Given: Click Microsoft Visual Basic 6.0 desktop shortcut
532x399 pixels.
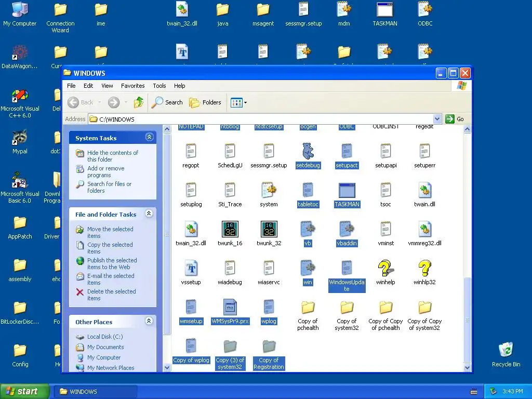Looking at the screenshot, I should click(20, 188).
